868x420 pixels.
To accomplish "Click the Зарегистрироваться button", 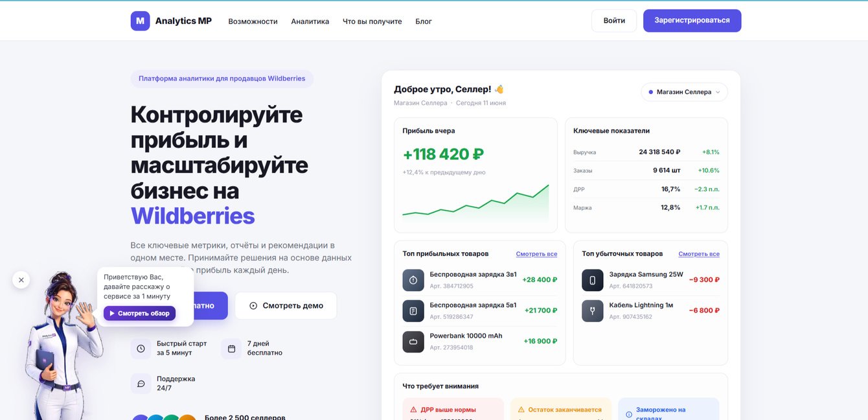I will click(692, 21).
